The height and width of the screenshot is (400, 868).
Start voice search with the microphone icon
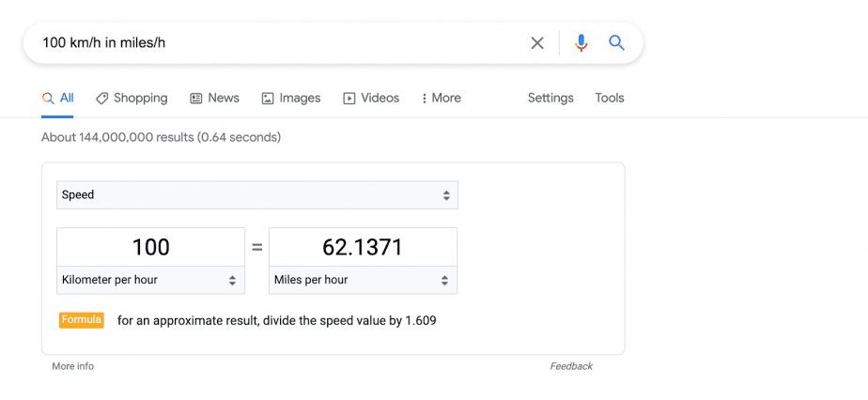coord(581,43)
